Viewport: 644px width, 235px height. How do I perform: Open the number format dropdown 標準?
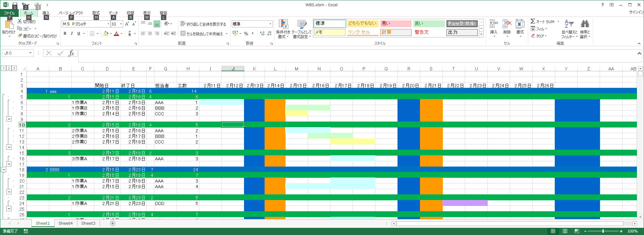[270, 24]
